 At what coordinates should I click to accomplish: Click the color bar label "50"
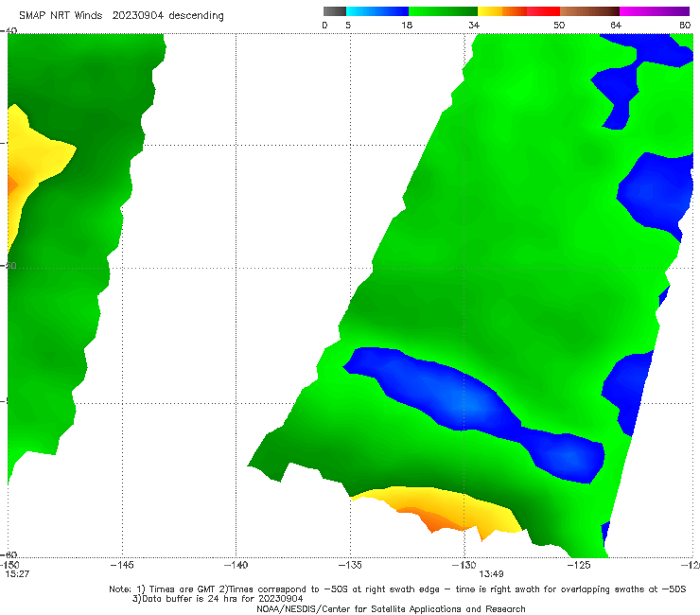click(559, 26)
